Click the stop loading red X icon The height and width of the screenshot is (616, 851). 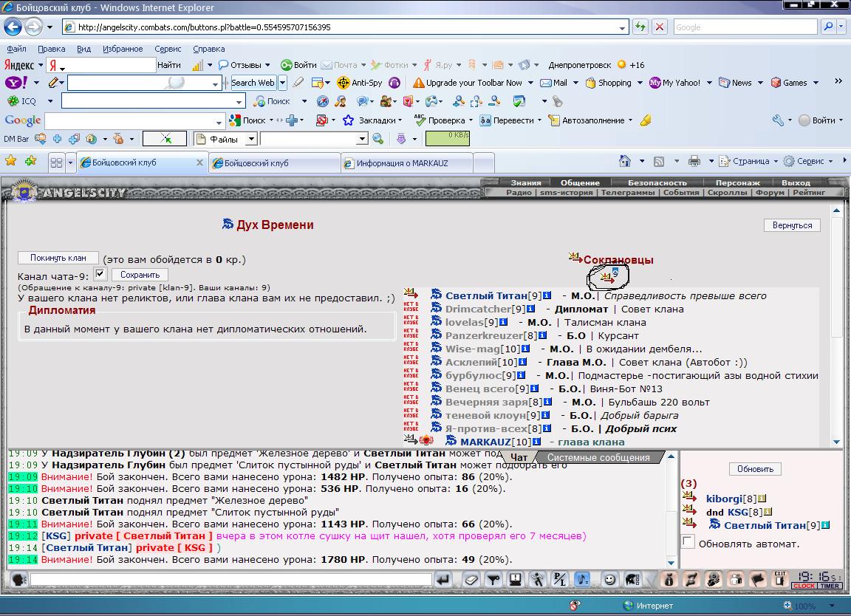point(660,27)
